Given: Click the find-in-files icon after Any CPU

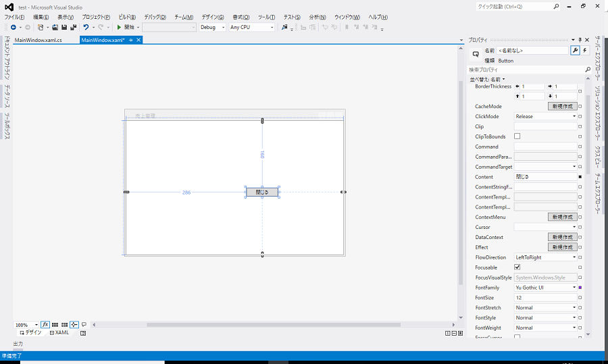Looking at the screenshot, I should click(284, 27).
